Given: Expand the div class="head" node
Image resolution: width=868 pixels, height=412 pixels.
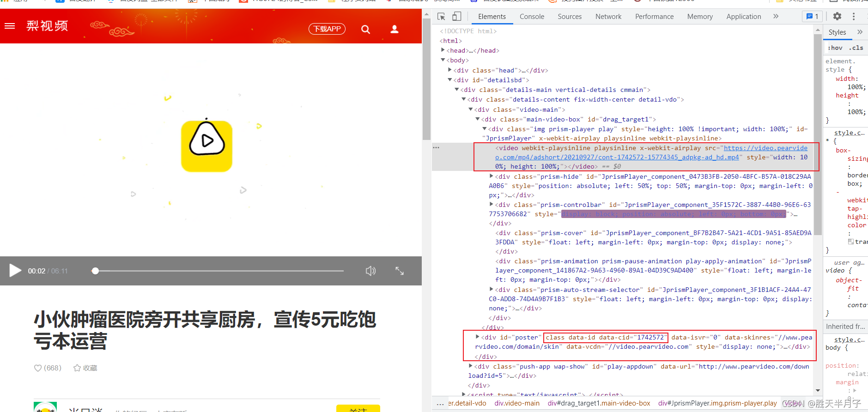Looking at the screenshot, I should pyautogui.click(x=450, y=70).
